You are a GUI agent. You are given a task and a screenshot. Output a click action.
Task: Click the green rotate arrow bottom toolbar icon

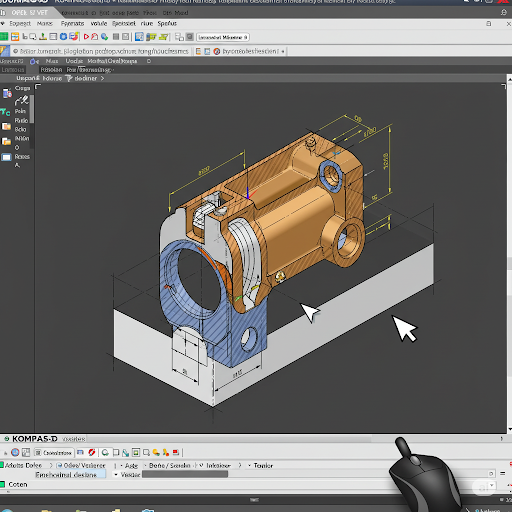click(x=105, y=452)
